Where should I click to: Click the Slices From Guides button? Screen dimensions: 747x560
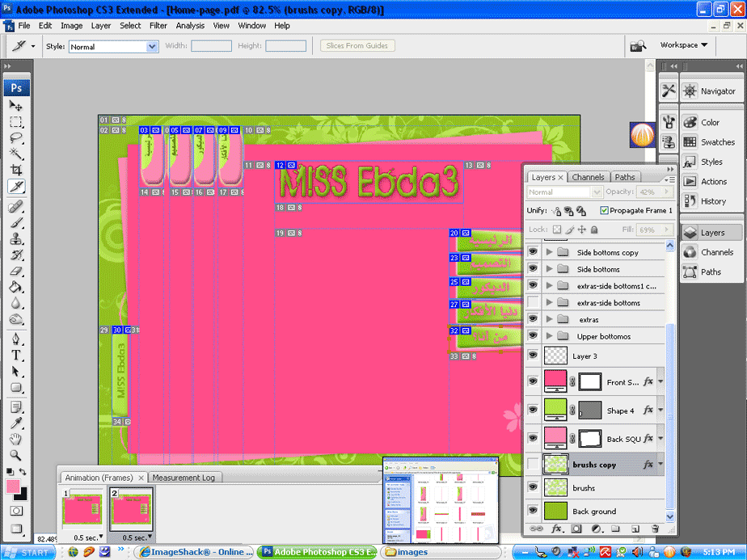pyautogui.click(x=357, y=46)
